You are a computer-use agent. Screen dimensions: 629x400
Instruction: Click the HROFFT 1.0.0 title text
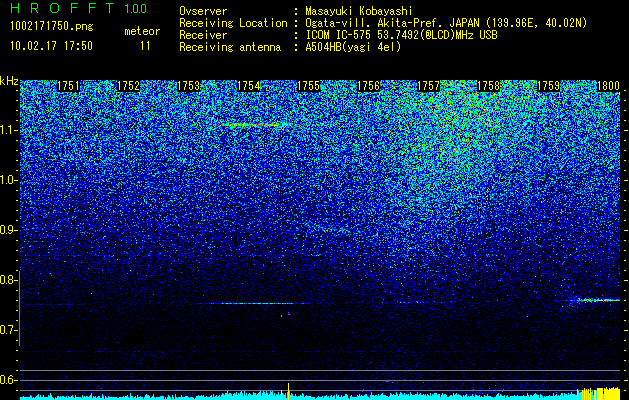[79, 8]
